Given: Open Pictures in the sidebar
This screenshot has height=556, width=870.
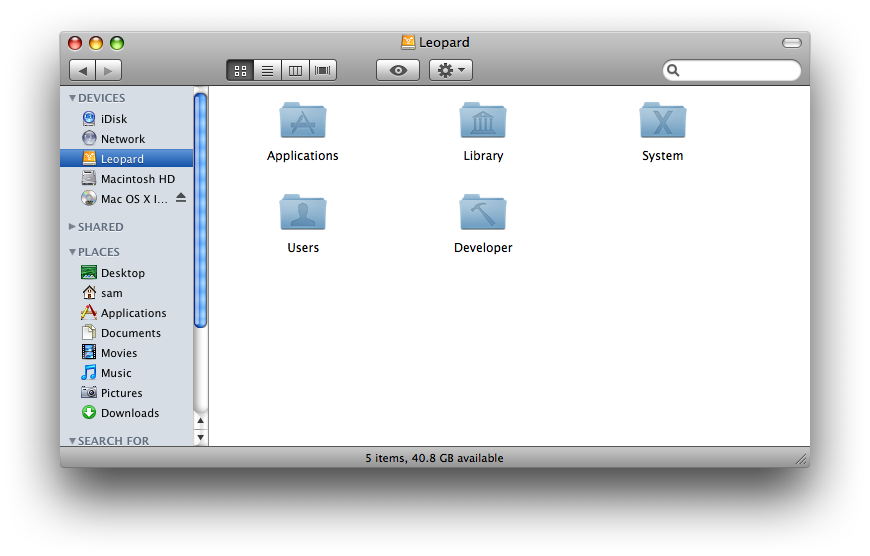Looking at the screenshot, I should coord(127,393).
